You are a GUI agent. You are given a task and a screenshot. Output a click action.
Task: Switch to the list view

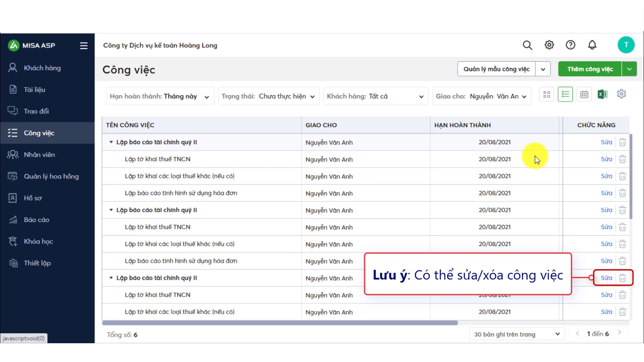(x=565, y=94)
